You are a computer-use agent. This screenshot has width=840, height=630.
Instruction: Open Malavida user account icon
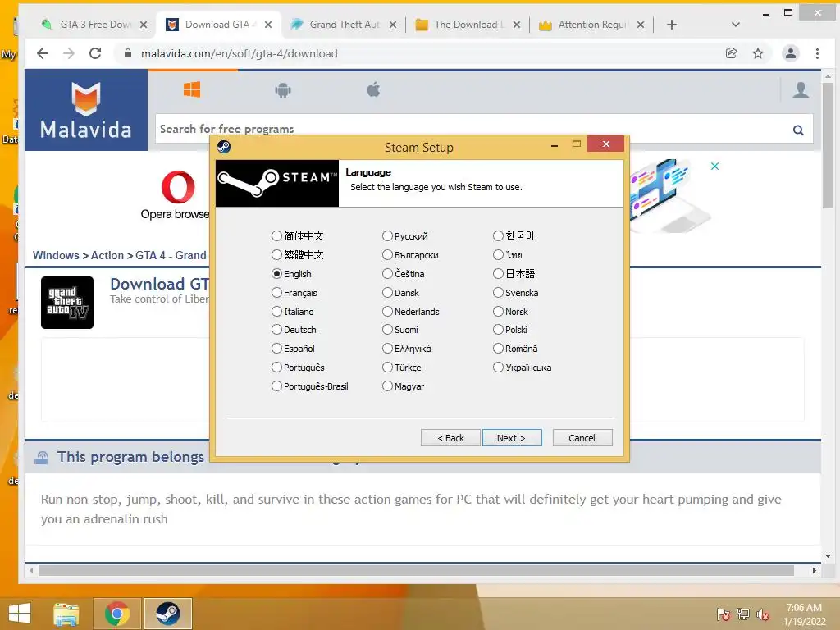click(801, 90)
